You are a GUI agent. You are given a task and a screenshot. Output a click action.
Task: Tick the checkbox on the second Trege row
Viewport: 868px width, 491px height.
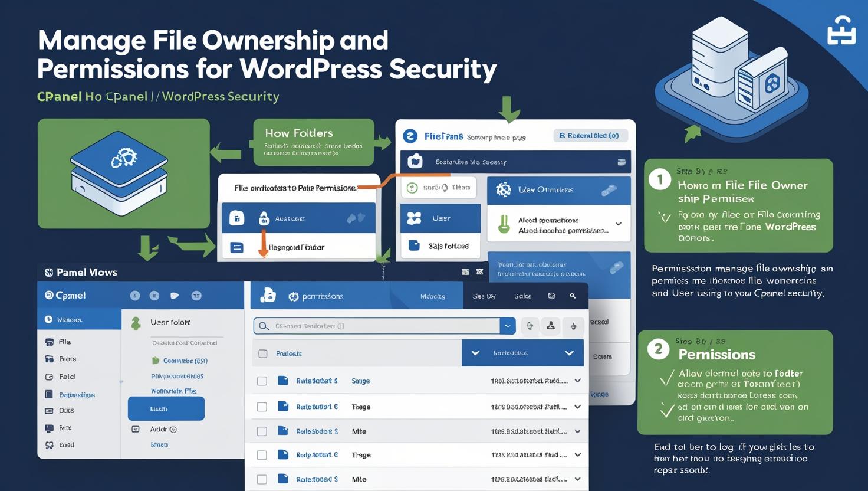click(x=262, y=455)
